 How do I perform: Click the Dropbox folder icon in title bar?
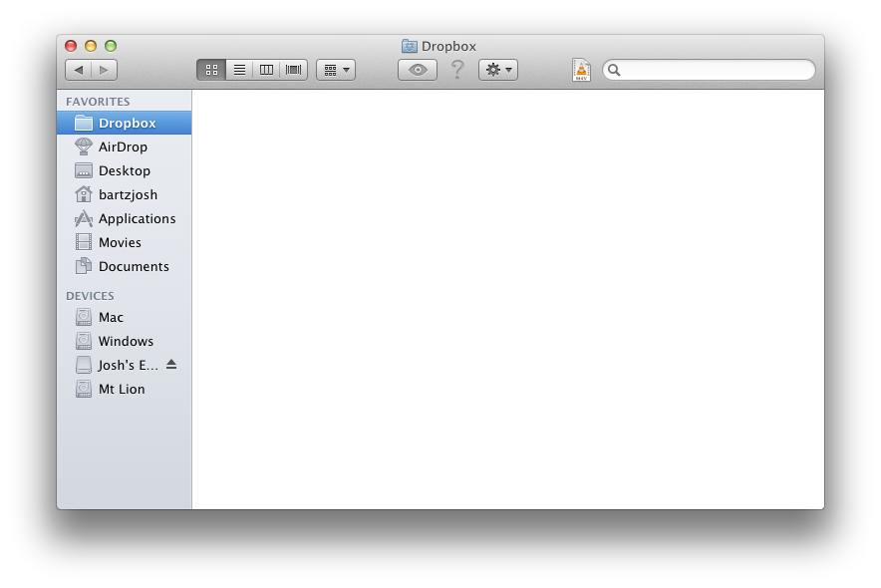(x=409, y=46)
